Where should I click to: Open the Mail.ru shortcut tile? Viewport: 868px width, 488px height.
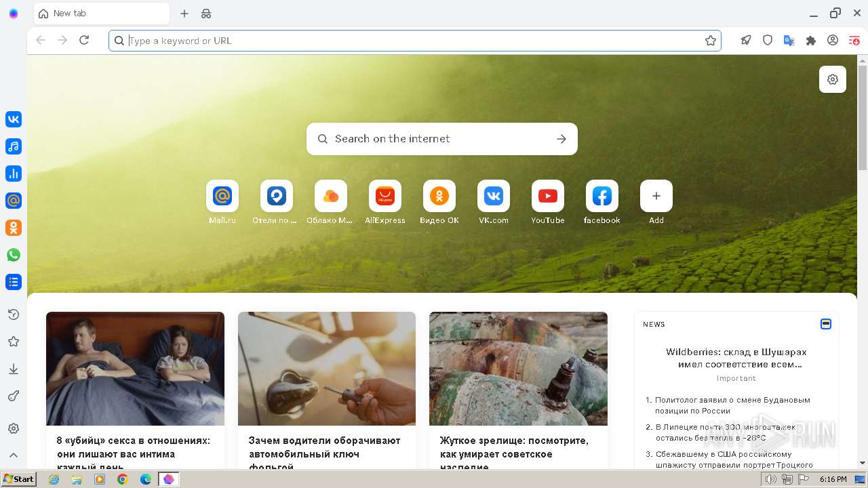coord(222,197)
